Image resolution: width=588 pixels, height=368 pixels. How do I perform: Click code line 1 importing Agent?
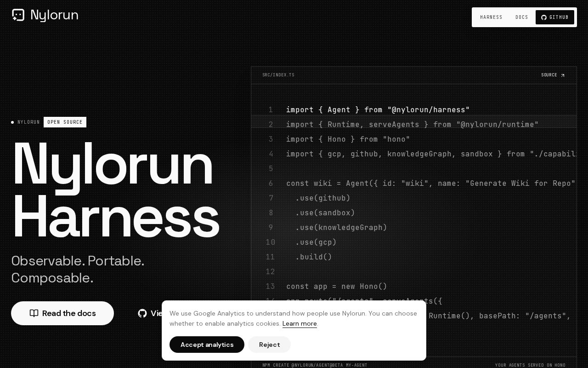tap(378, 109)
